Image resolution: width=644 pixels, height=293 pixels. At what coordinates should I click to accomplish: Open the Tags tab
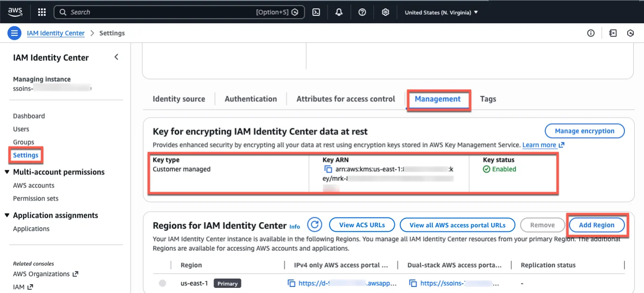(x=488, y=98)
